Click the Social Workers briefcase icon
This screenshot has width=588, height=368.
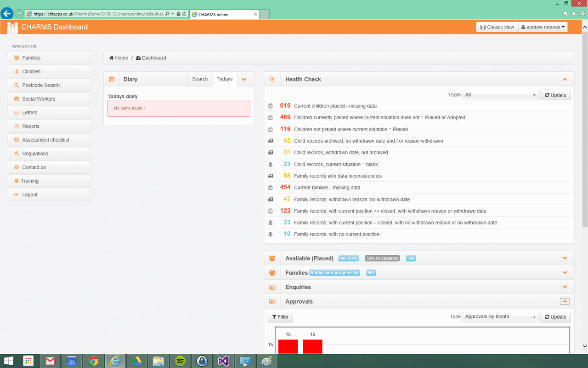coord(17,99)
